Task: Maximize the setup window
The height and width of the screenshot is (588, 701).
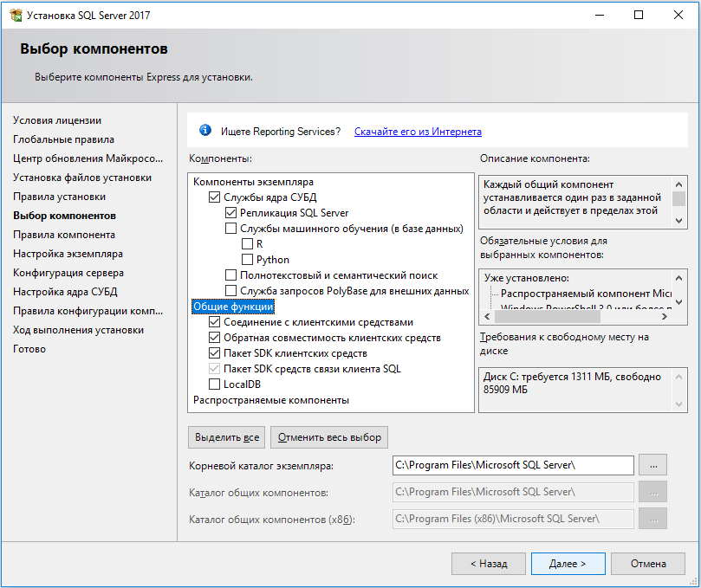Action: [x=639, y=15]
